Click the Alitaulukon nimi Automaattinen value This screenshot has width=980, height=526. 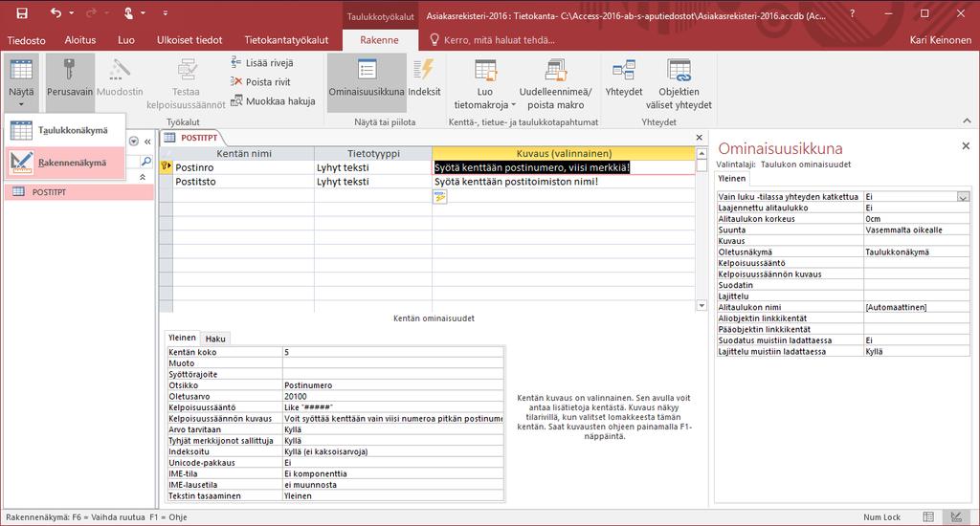tap(916, 307)
